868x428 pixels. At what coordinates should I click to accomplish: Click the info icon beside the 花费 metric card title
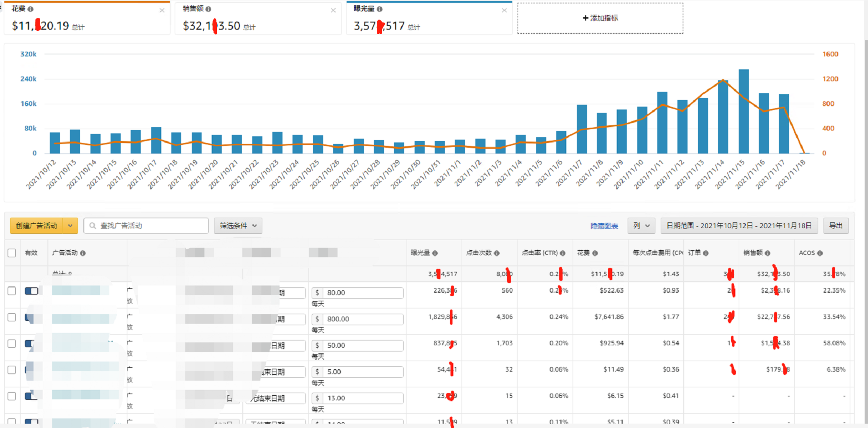point(31,9)
